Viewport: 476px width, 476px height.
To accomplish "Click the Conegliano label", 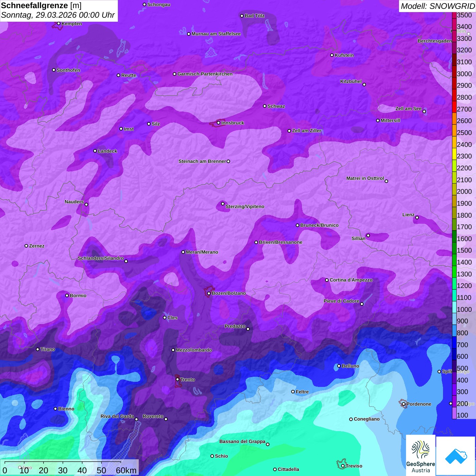I will (x=367, y=419).
